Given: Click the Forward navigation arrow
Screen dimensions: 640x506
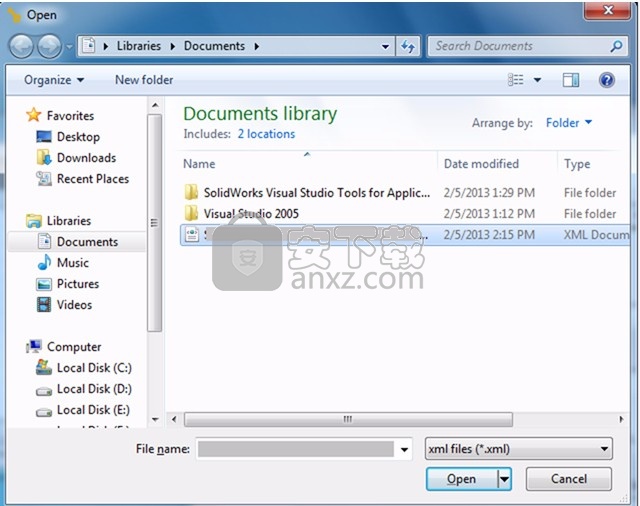Looking at the screenshot, I should (49, 46).
